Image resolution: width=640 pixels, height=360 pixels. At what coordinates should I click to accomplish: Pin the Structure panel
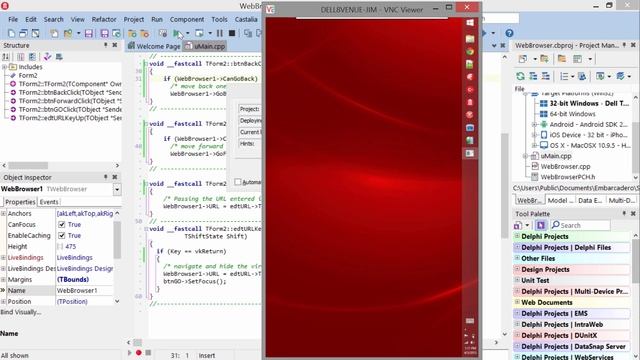[106, 45]
